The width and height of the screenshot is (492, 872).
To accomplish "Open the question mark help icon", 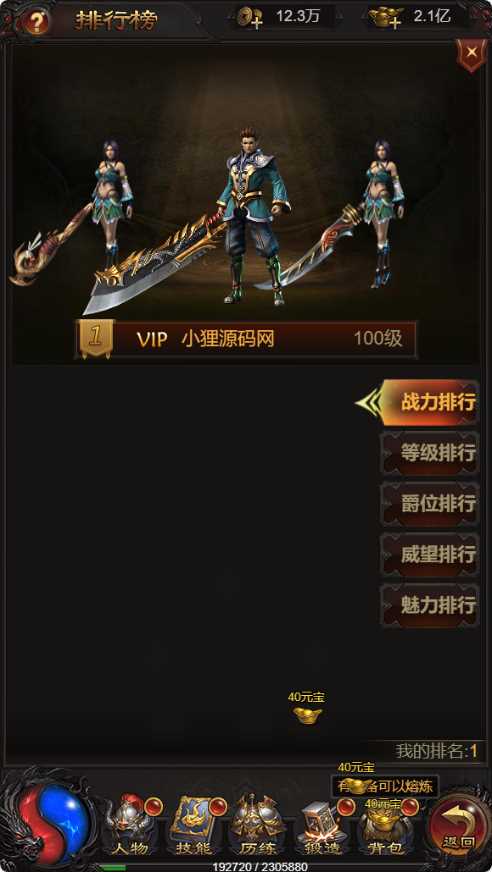I will click(36, 22).
